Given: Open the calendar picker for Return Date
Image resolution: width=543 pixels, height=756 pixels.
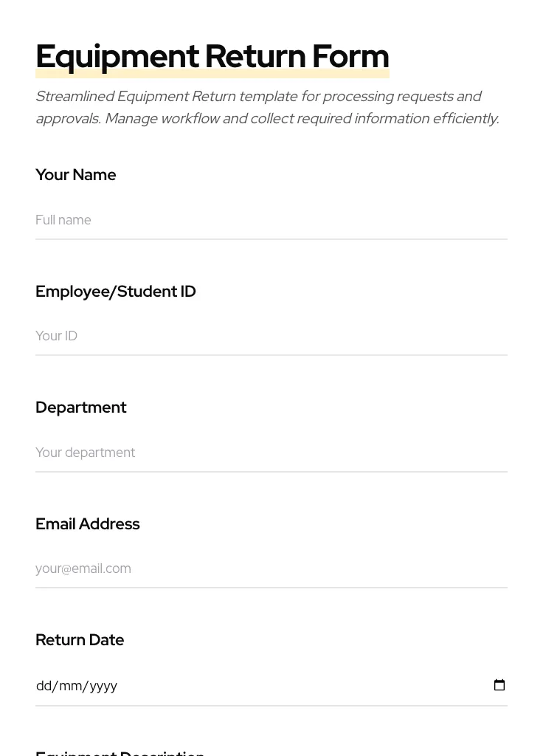Looking at the screenshot, I should coord(499,685).
